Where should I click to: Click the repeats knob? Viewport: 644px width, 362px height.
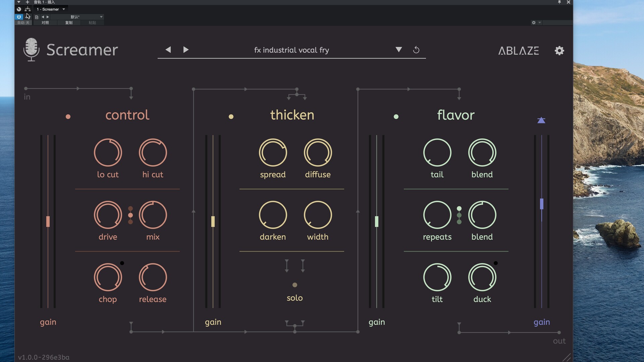click(x=437, y=215)
